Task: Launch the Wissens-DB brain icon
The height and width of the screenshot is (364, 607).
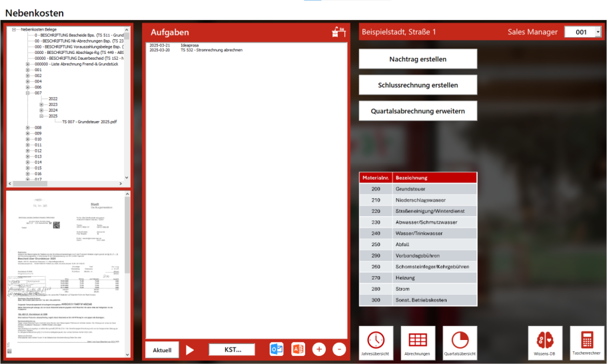Action: click(x=545, y=342)
